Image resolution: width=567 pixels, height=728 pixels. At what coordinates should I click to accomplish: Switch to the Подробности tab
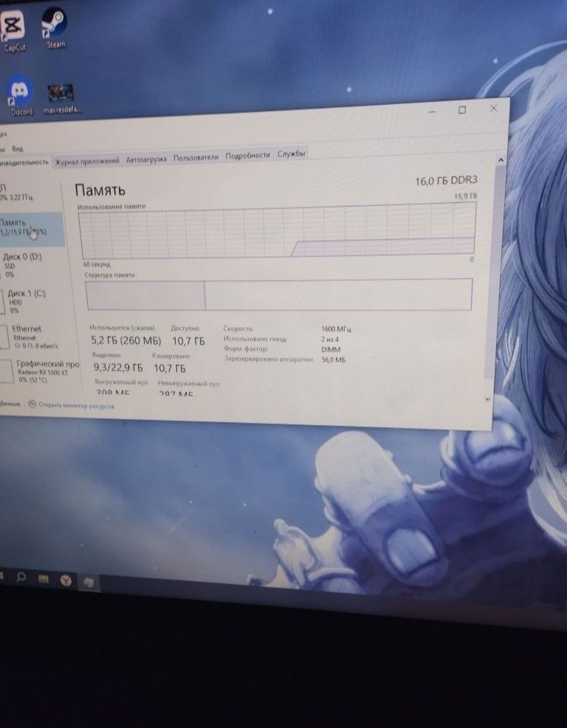coord(247,155)
